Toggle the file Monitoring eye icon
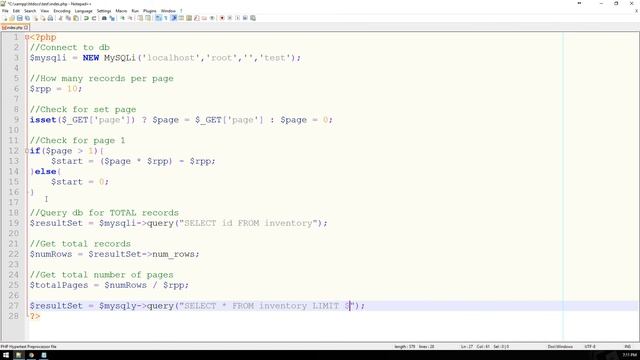Screen dimensions: 640x360 (x=212, y=18)
